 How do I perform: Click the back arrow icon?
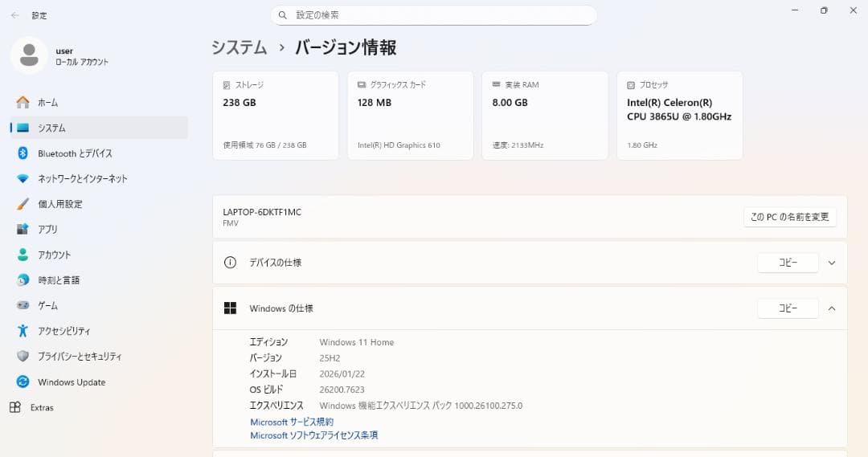point(15,15)
